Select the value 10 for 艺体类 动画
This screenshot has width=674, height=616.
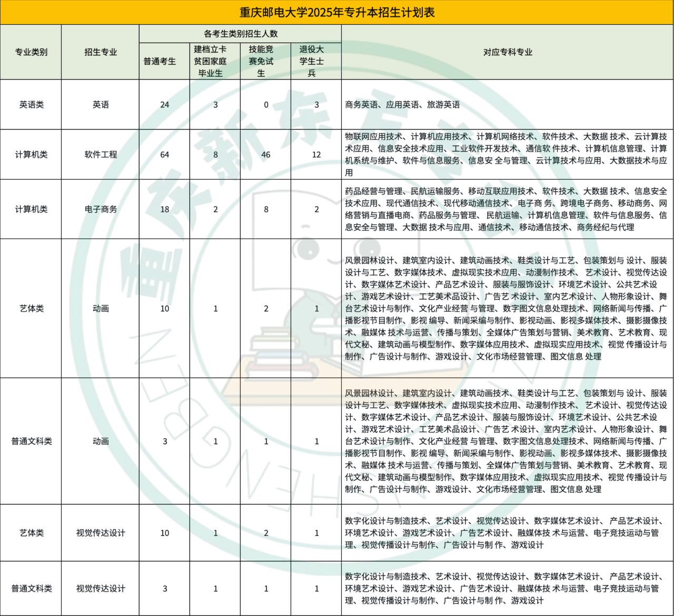(165, 309)
